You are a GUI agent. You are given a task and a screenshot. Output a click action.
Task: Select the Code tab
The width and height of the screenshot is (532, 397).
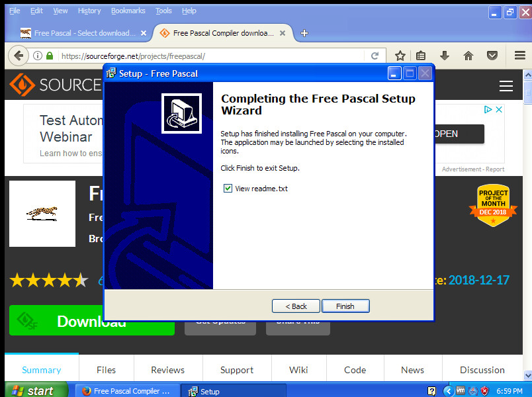(x=355, y=369)
